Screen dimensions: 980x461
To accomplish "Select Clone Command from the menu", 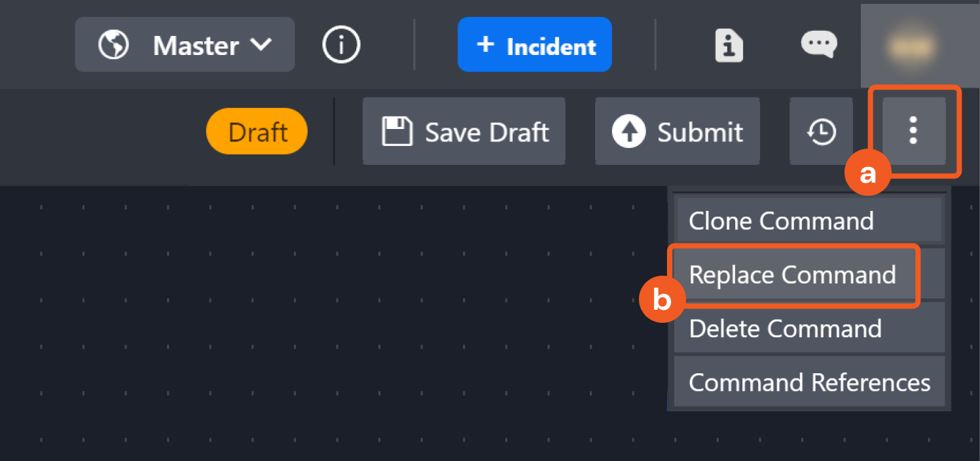I will pyautogui.click(x=781, y=221).
